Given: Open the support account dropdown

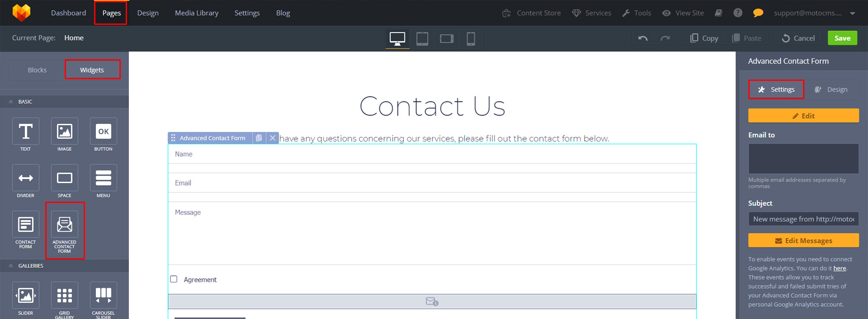Looking at the screenshot, I should (x=852, y=13).
